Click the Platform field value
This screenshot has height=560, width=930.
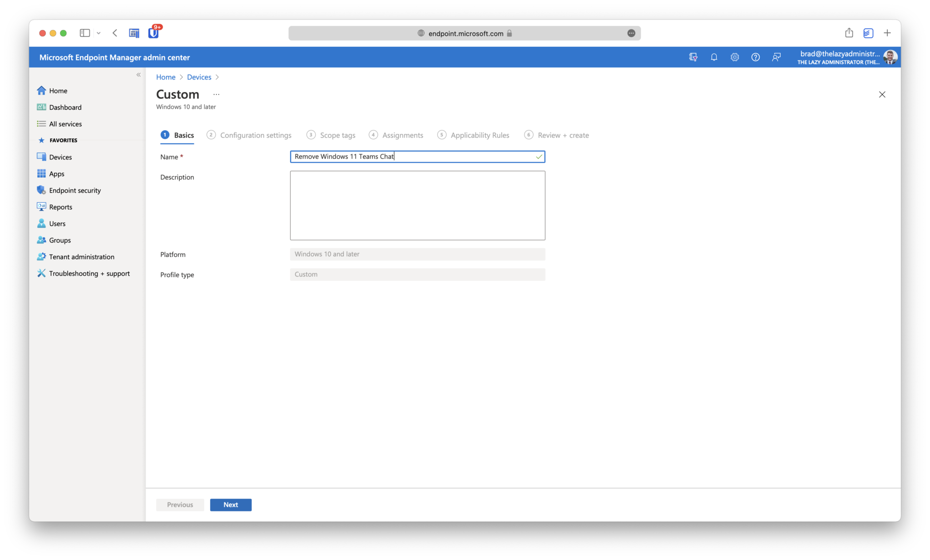pyautogui.click(x=417, y=254)
